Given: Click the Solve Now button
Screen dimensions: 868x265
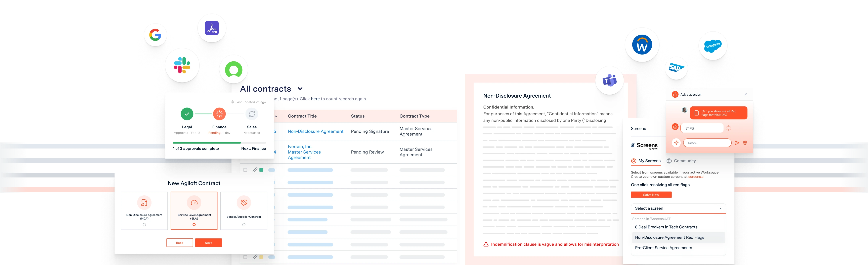Looking at the screenshot, I should point(651,195).
